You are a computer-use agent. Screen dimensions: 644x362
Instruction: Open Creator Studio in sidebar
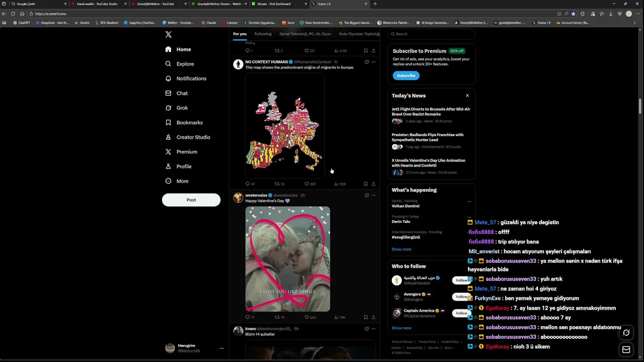click(x=188, y=137)
